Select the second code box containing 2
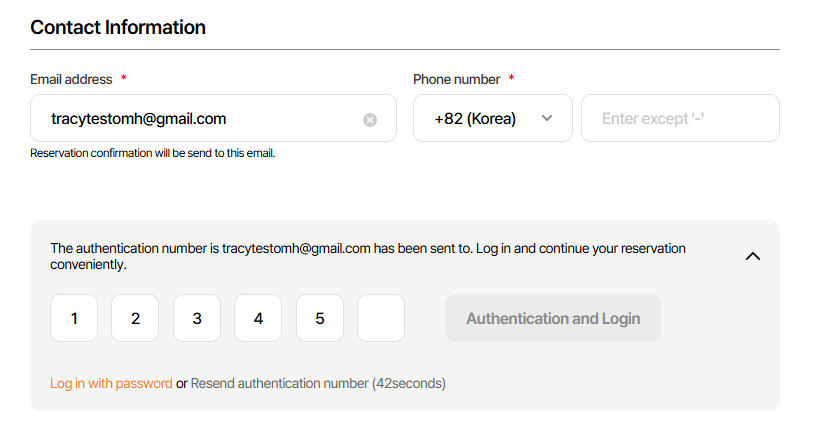The width and height of the screenshot is (813, 425). 135,319
